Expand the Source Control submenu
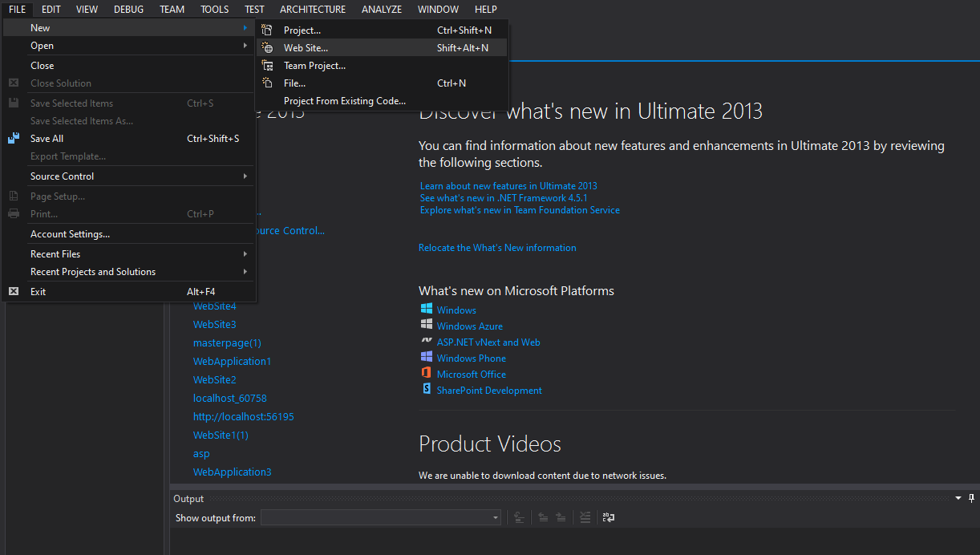This screenshot has width=980, height=555. tap(129, 176)
